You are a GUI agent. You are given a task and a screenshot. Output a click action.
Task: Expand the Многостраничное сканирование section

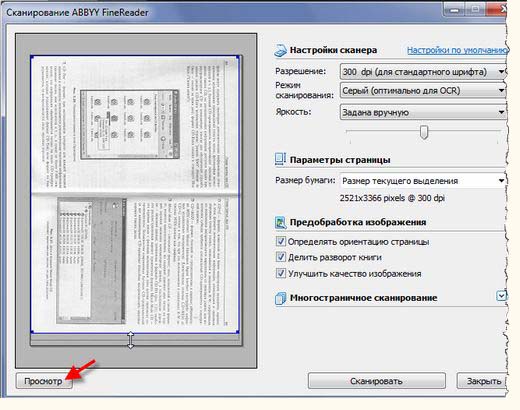[501, 296]
